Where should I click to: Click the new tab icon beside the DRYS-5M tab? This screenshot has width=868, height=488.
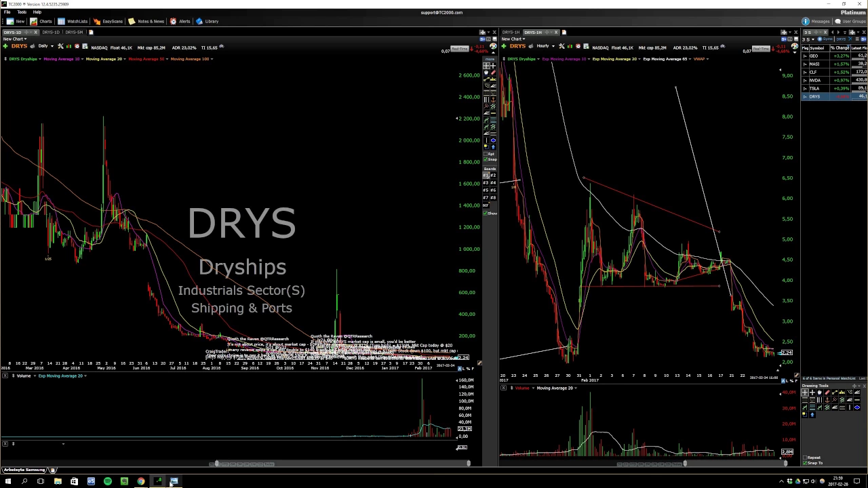(x=91, y=32)
